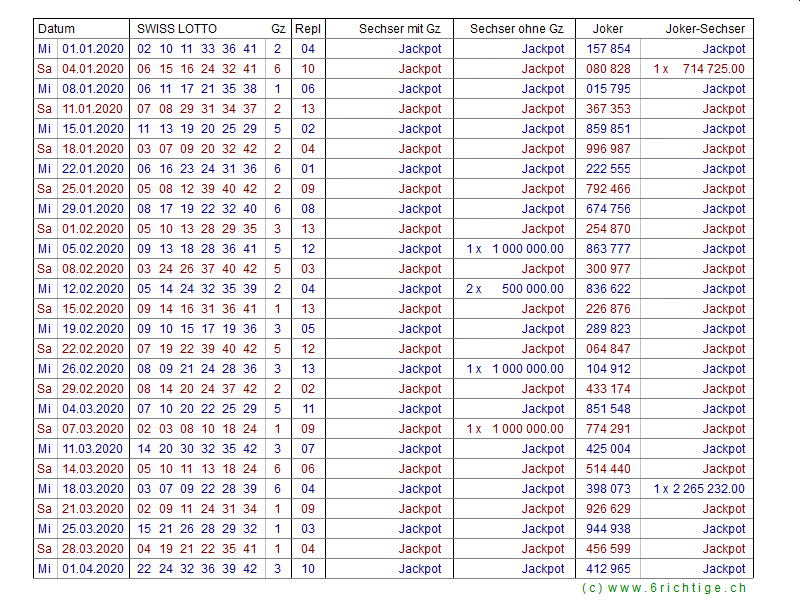This screenshot has width=800, height=600.
Task: Click the date 14.03.2020
Action: tap(94, 469)
